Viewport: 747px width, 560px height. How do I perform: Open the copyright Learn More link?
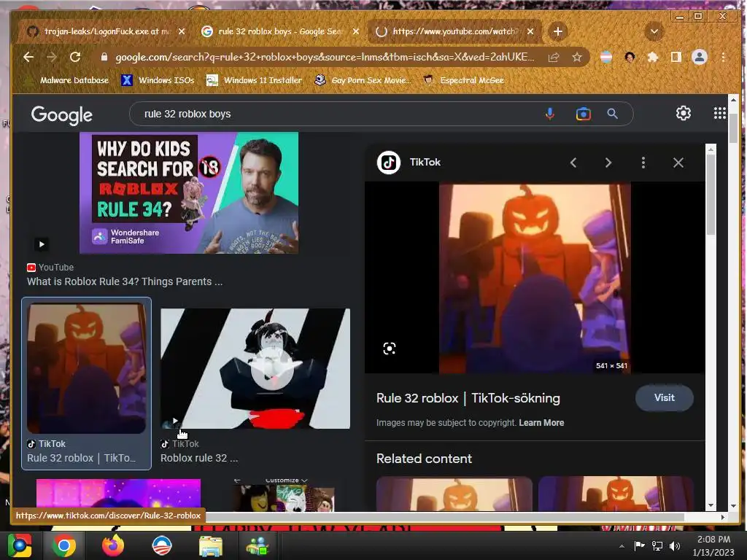pos(541,423)
